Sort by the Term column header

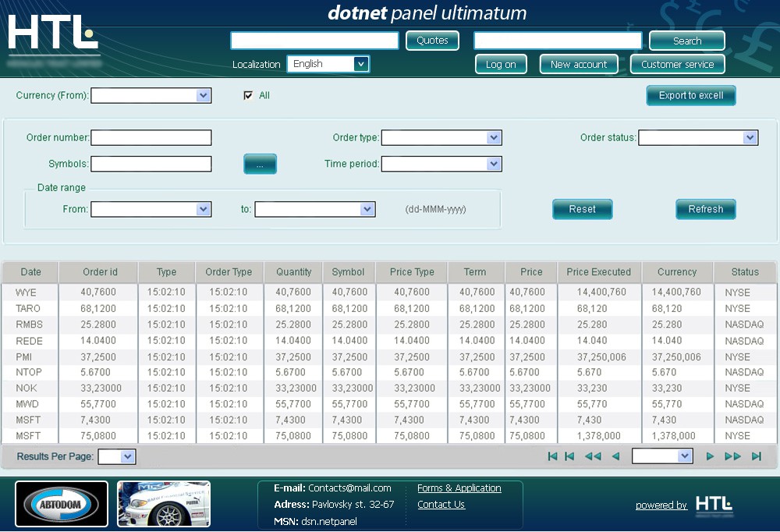476,272
